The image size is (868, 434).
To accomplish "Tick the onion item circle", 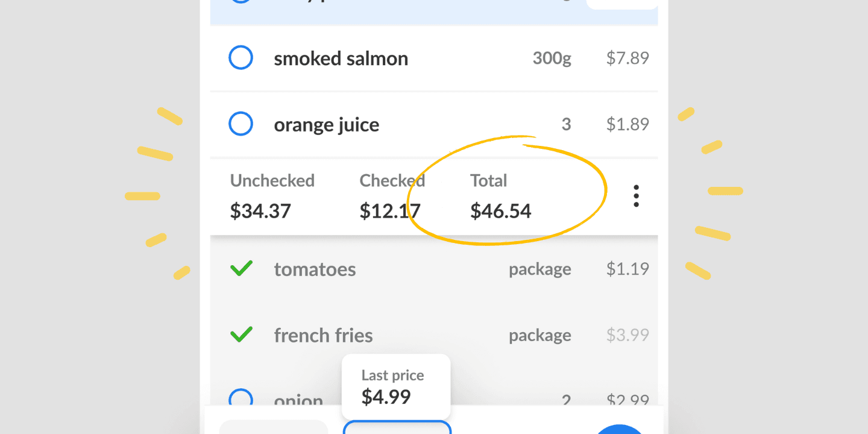I will (x=241, y=399).
